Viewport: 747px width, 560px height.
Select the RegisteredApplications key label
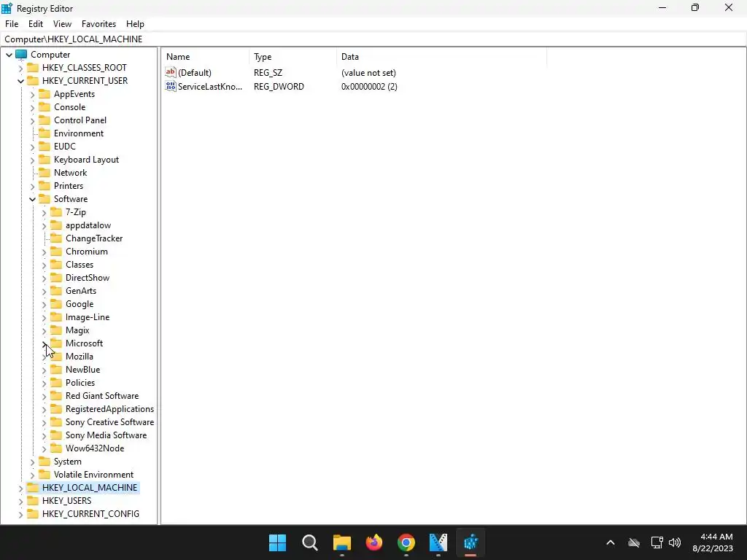click(109, 409)
